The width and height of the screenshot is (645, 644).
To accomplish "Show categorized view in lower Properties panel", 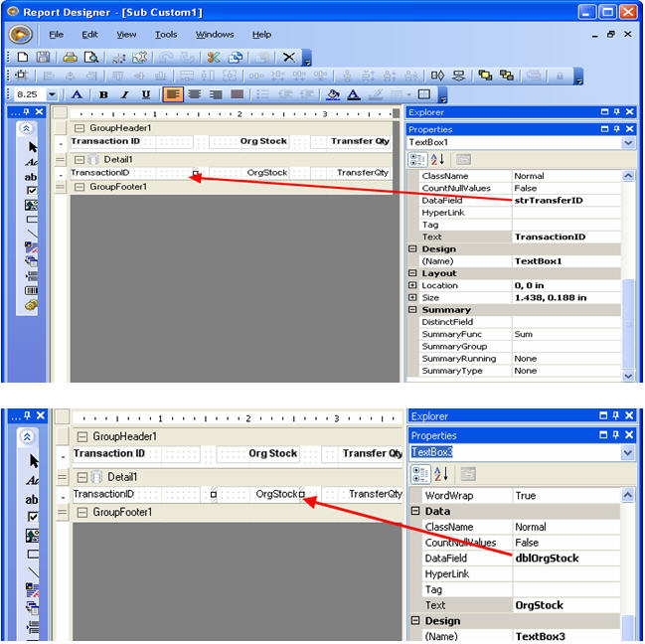I will (x=418, y=474).
